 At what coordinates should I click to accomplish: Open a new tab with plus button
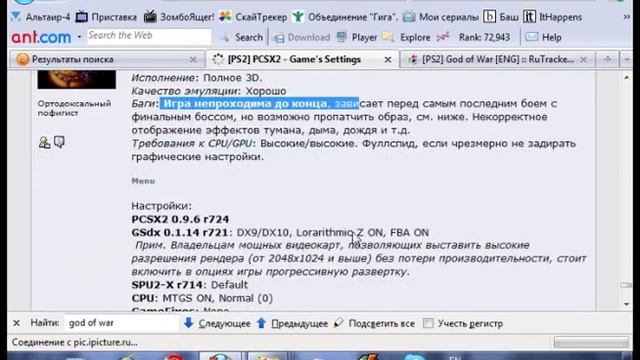click(x=607, y=60)
